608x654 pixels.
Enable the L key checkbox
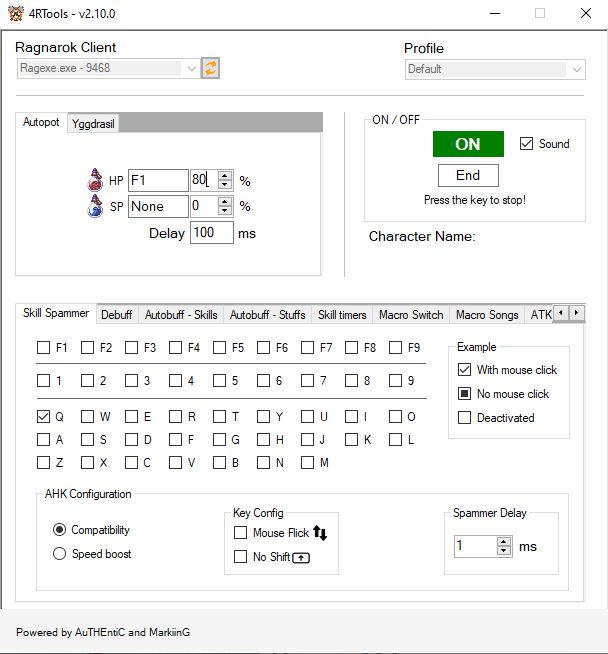click(x=395, y=439)
